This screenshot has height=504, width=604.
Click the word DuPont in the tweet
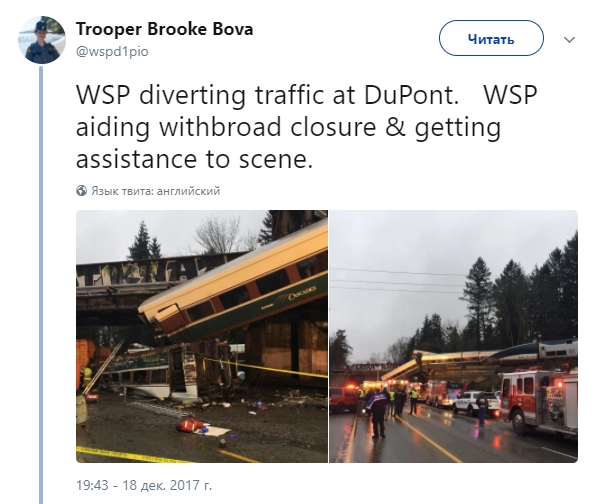[411, 95]
